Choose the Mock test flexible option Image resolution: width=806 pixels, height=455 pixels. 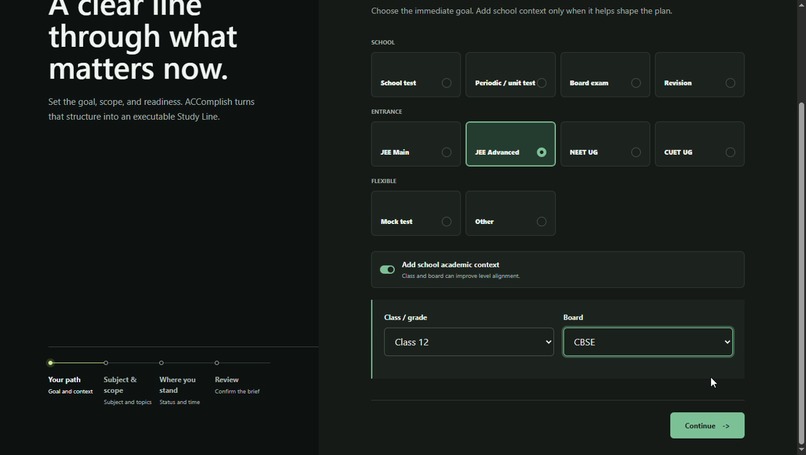tap(415, 213)
